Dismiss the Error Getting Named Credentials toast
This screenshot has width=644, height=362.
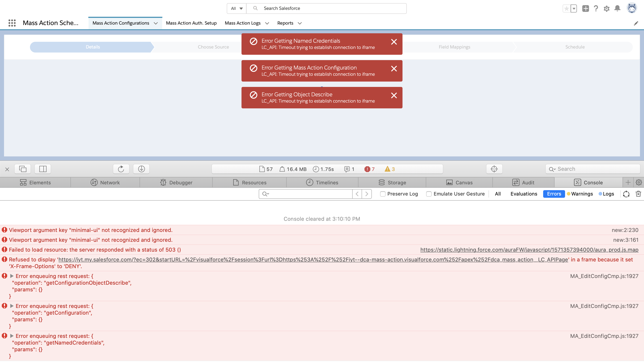pos(394,42)
